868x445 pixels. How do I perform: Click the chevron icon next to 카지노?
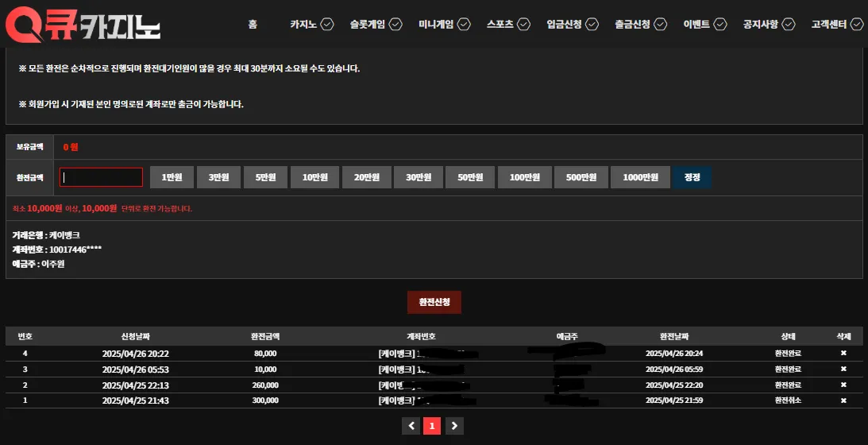click(327, 25)
